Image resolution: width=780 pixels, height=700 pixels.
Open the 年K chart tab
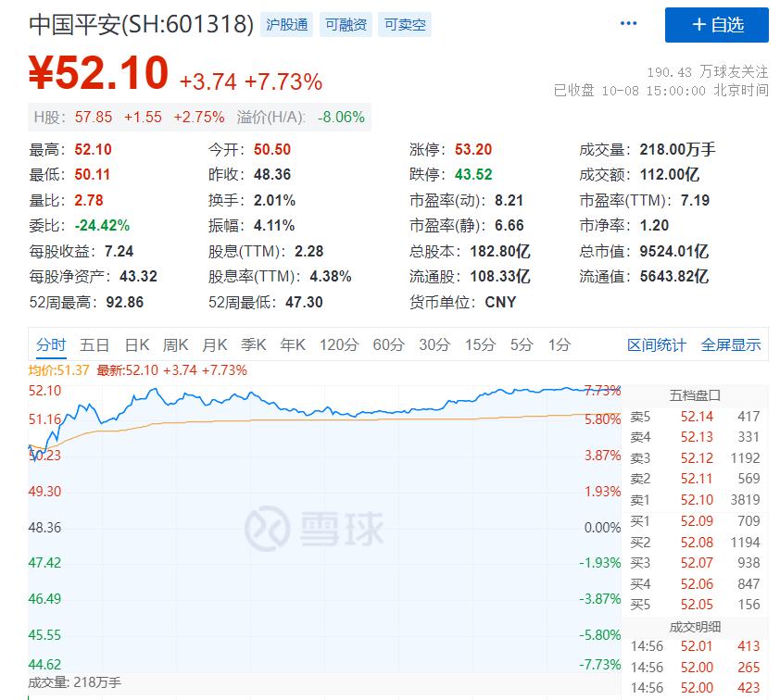point(293,344)
